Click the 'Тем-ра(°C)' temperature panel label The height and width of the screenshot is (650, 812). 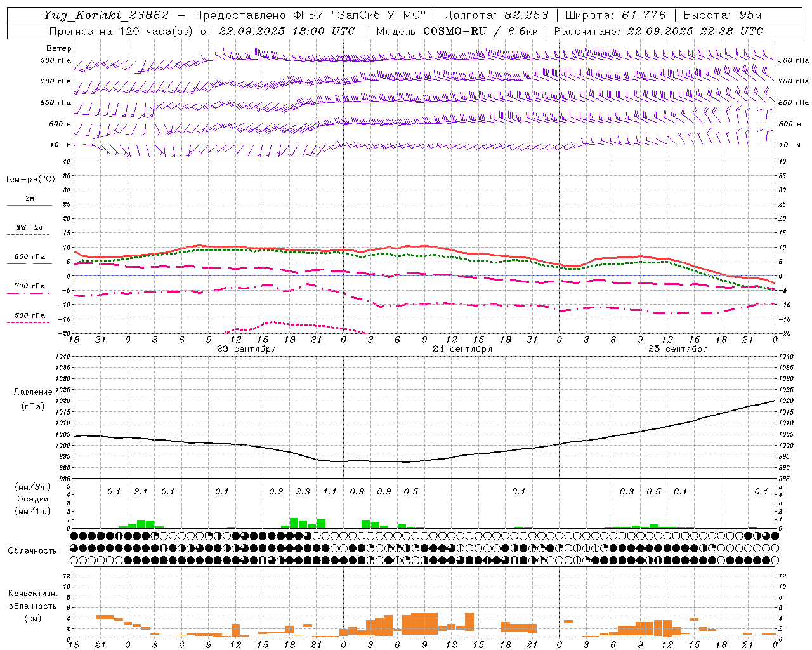pos(30,180)
